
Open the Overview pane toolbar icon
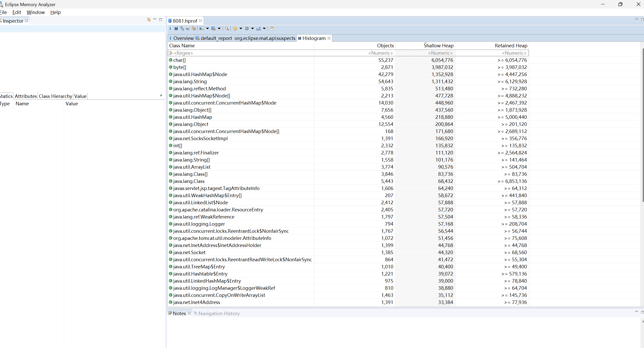pos(170,28)
